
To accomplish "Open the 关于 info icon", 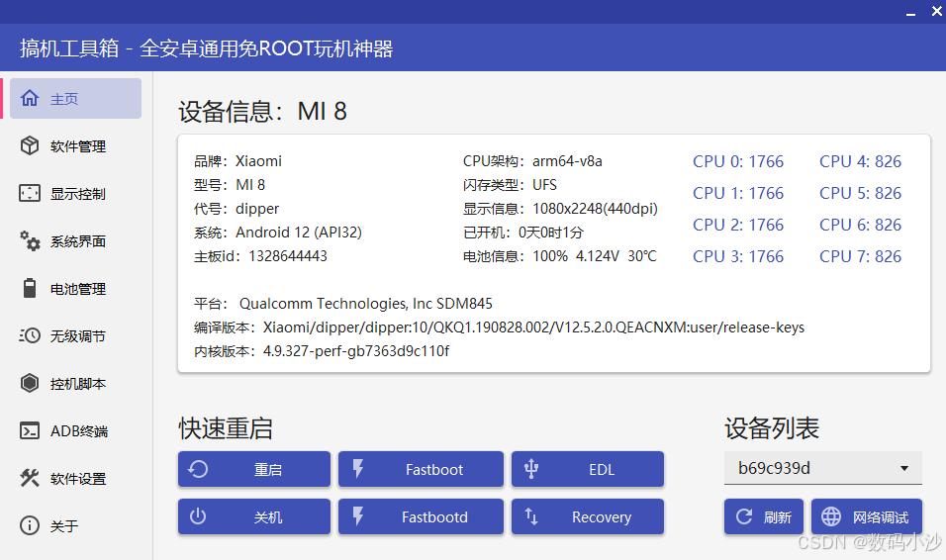I will 30,525.
